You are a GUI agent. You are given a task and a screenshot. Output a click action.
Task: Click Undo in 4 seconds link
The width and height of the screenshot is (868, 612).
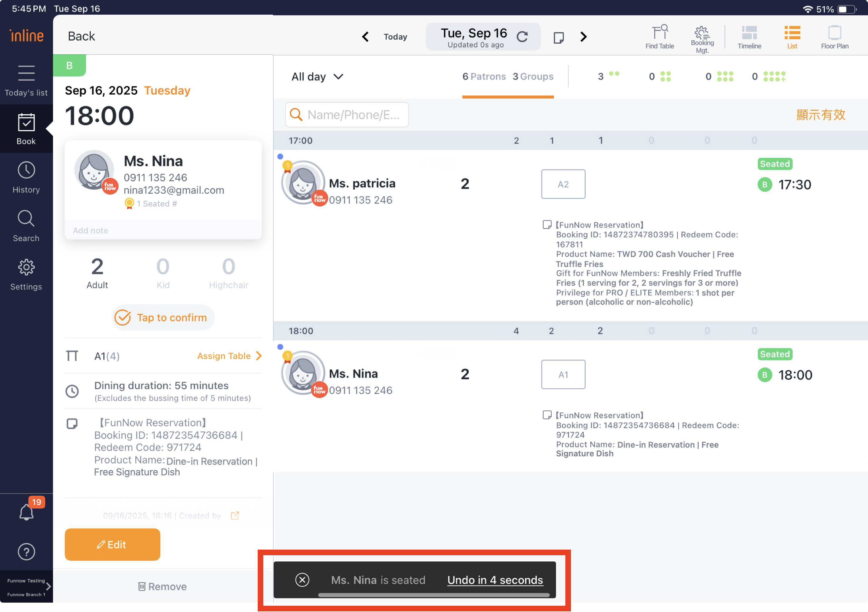coord(495,580)
